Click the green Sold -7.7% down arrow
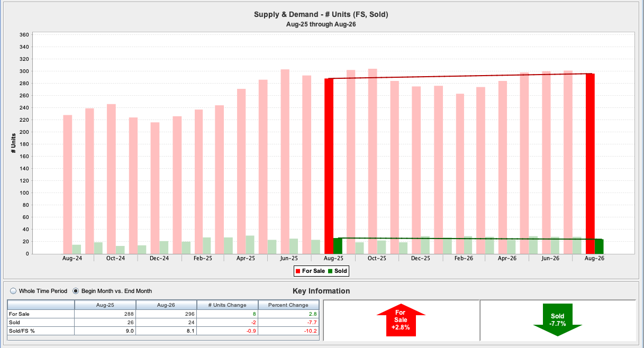The width and height of the screenshot is (644, 348). [557, 319]
